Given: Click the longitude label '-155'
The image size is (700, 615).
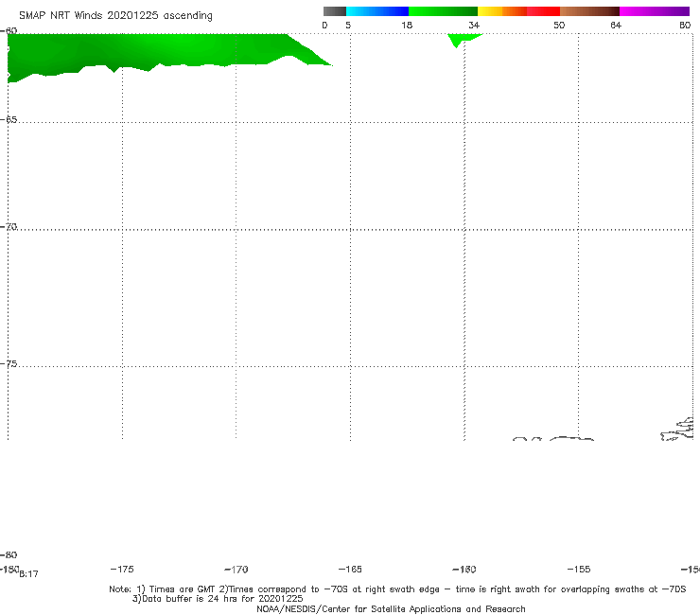Looking at the screenshot, I should [x=579, y=570].
